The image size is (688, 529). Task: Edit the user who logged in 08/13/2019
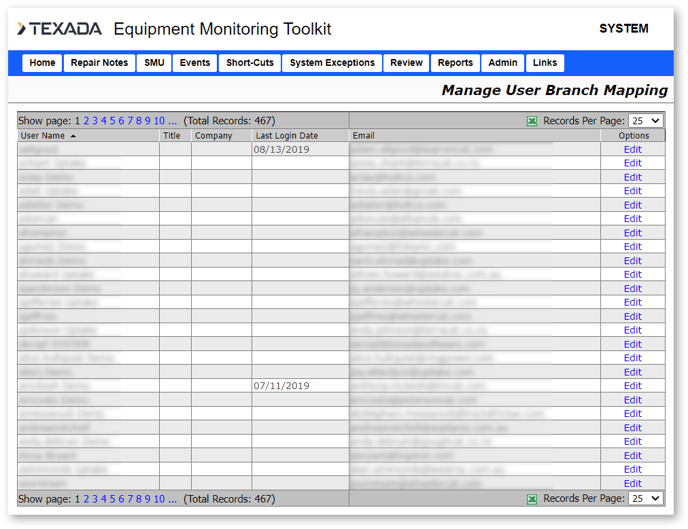632,150
